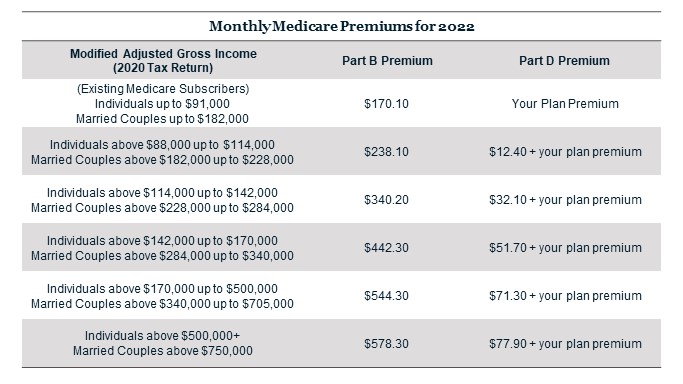Select the $170.10 Part B premium cell
The height and width of the screenshot is (384, 683).
click(x=386, y=104)
